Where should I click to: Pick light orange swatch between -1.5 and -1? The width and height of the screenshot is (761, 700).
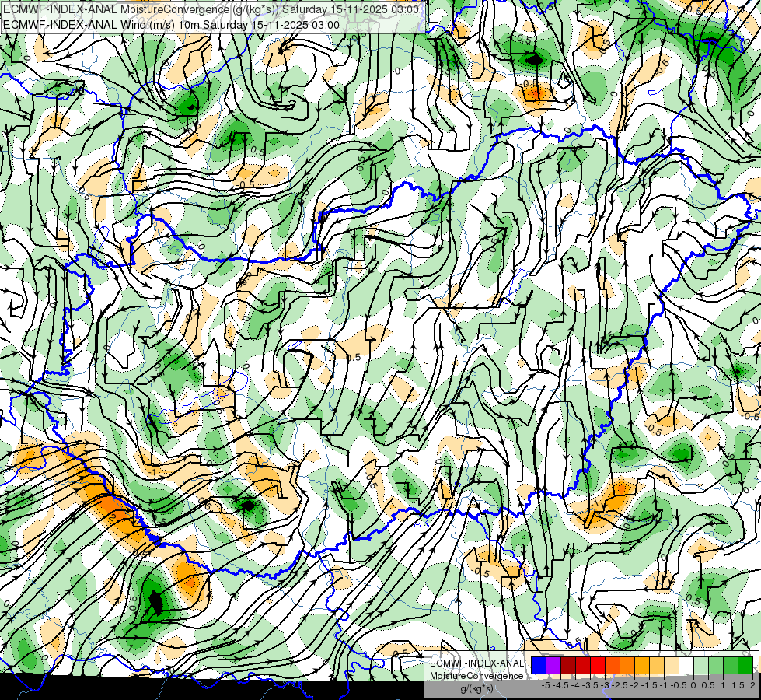coord(657,666)
